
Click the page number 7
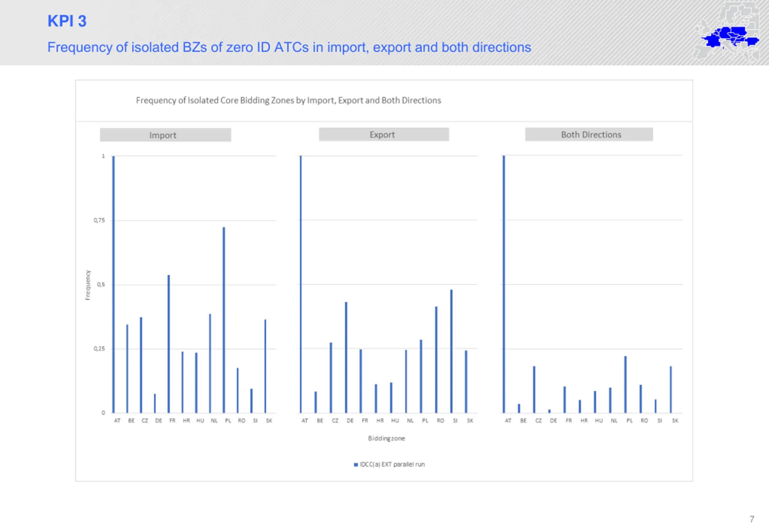pos(752,519)
